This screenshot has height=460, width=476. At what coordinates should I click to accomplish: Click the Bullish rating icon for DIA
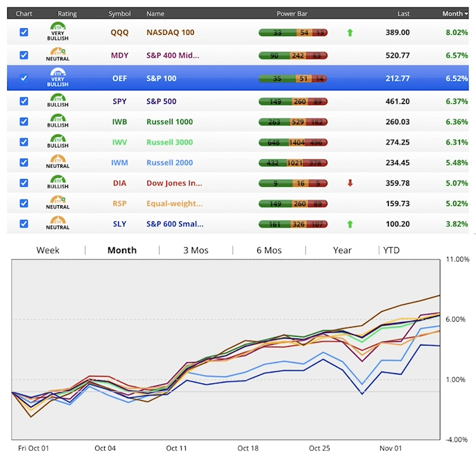point(58,182)
